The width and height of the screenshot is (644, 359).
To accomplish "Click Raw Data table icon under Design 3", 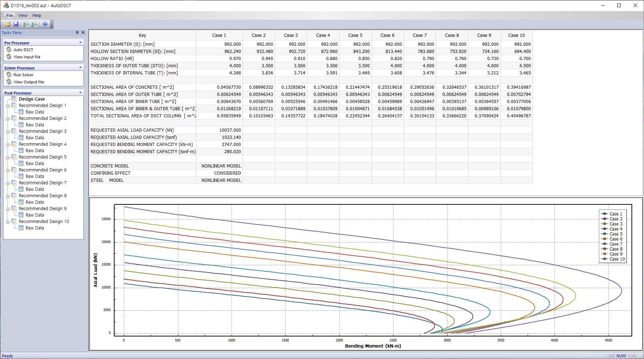I will point(21,138).
